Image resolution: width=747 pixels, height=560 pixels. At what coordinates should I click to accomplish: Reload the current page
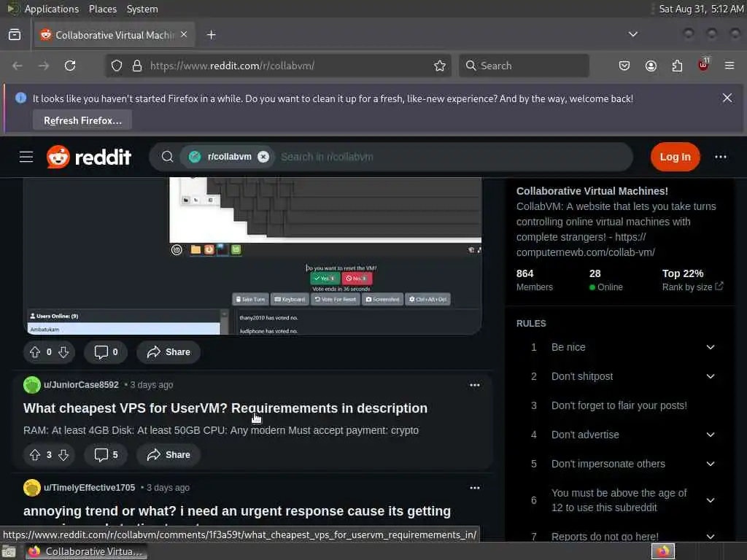[x=70, y=66]
